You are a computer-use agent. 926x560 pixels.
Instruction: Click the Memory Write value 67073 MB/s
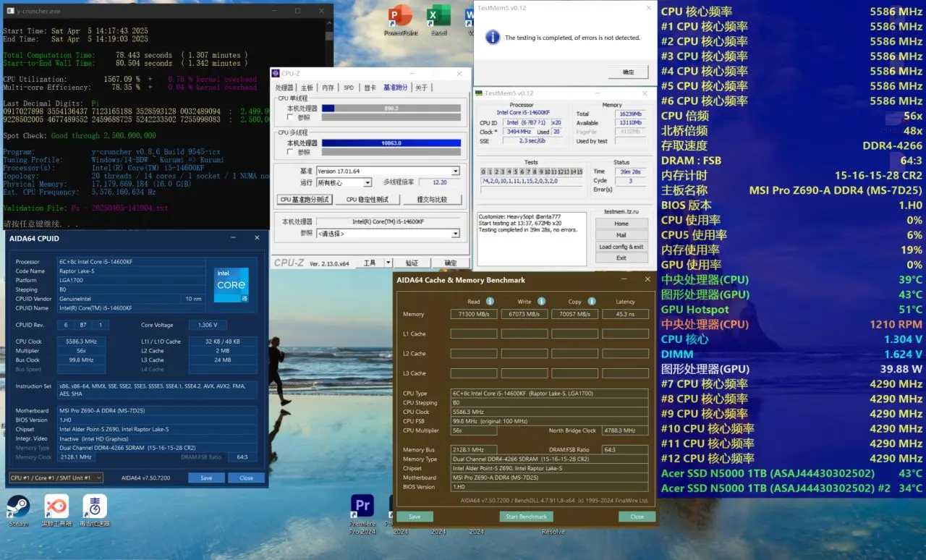(524, 314)
